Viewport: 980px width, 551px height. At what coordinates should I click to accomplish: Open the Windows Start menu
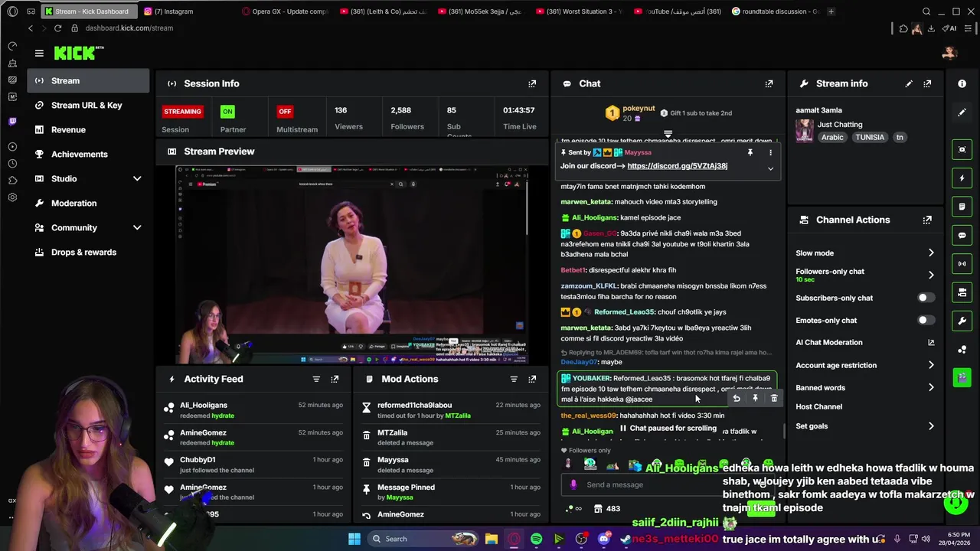pos(354,539)
